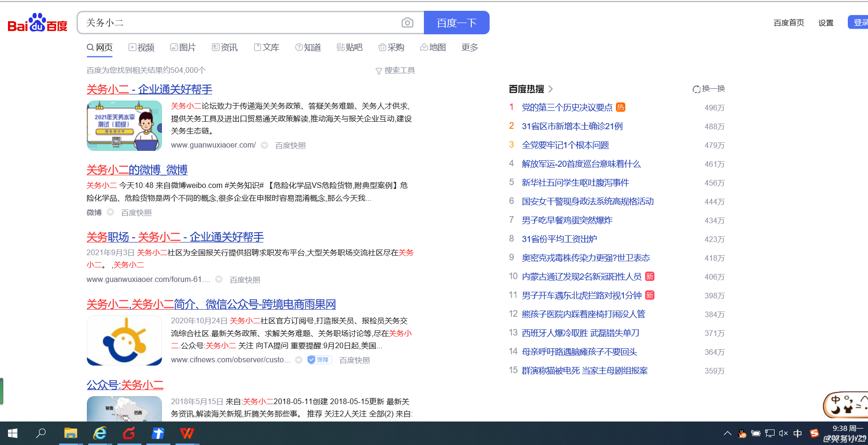Expand arrow beside www.cifnews.com URL
The height and width of the screenshot is (445, 868).
(x=299, y=360)
